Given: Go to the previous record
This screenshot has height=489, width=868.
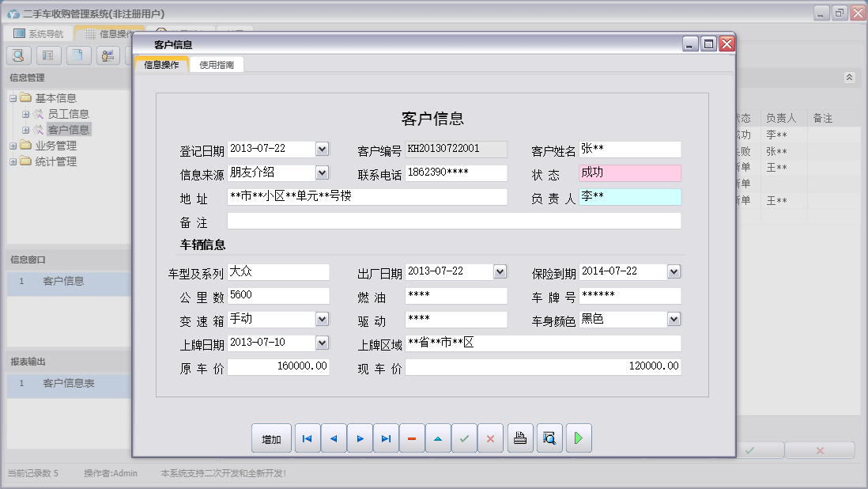Looking at the screenshot, I should [x=334, y=438].
